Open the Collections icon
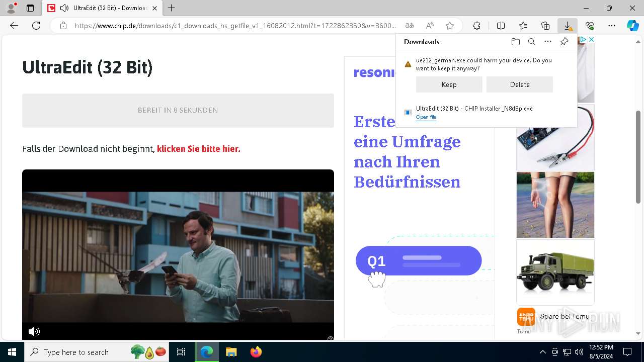The height and width of the screenshot is (362, 644). [545, 26]
